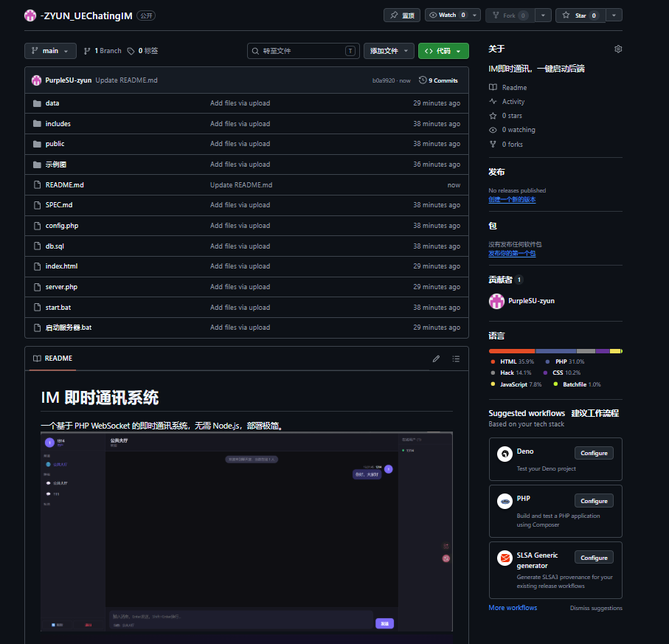Click the Deno workflow logo

505,454
